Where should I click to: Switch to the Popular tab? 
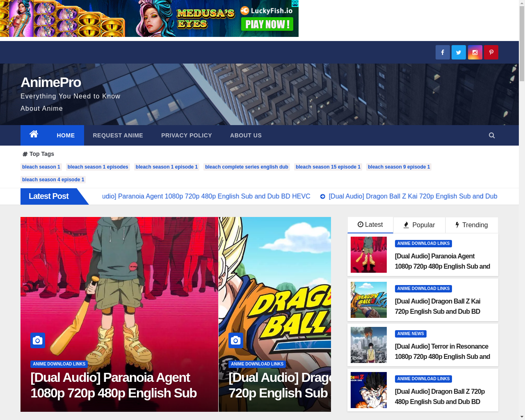pos(419,225)
